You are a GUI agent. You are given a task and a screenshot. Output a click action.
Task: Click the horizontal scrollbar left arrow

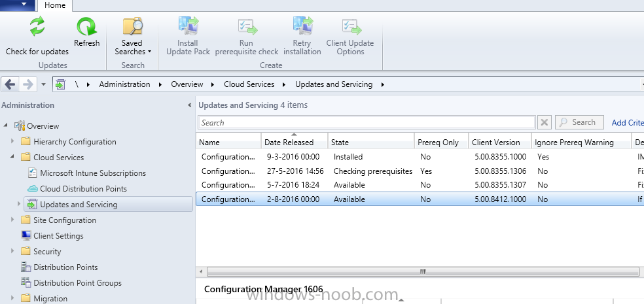tap(202, 271)
